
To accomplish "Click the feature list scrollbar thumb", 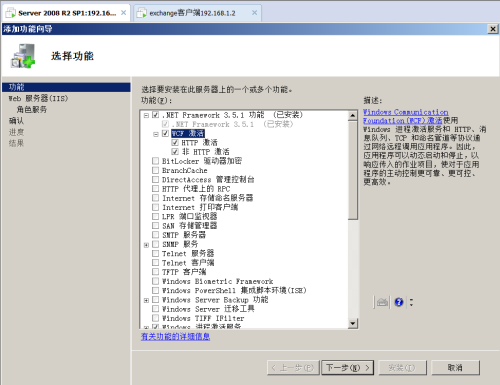I will pos(353,170).
